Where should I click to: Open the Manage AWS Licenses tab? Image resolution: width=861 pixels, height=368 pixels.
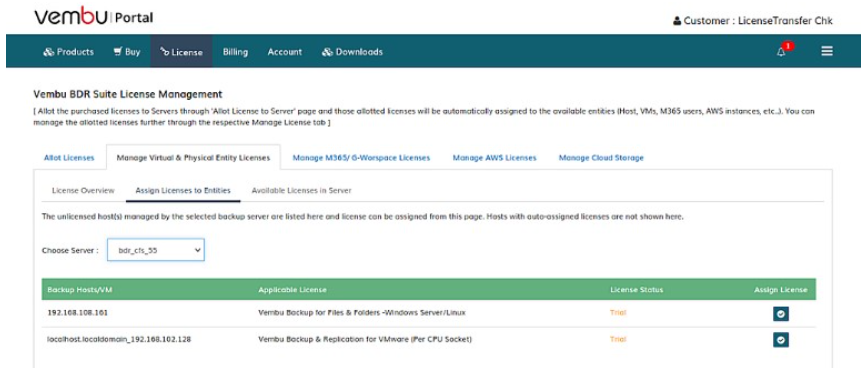point(494,158)
